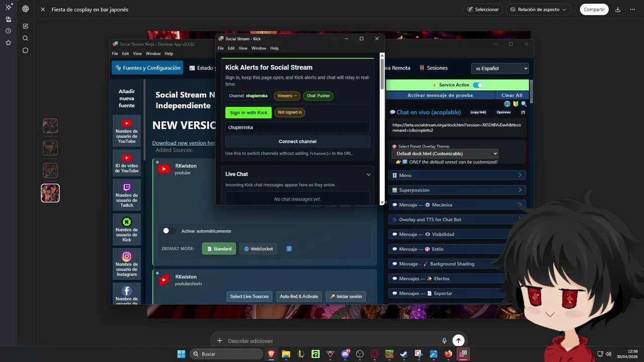The height and width of the screenshot is (362, 644).
Task: Click the plus icon in edit prompt
Action: click(219, 340)
